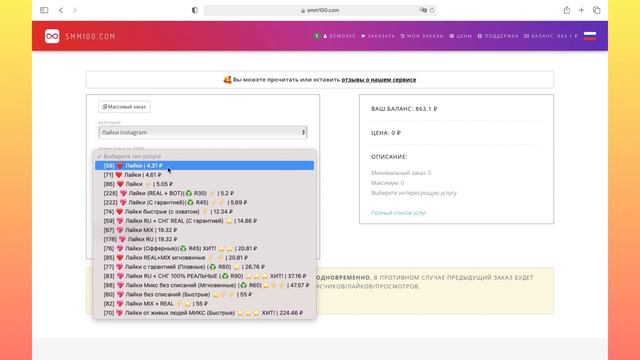Open the Полный список услуг link
The width and height of the screenshot is (640, 360).
point(398,213)
